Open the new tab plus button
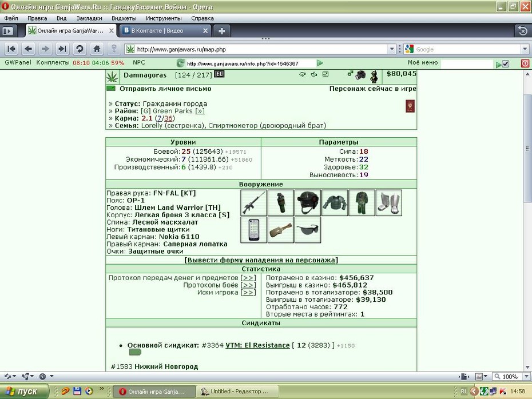The image size is (532, 399). pyautogui.click(x=221, y=31)
